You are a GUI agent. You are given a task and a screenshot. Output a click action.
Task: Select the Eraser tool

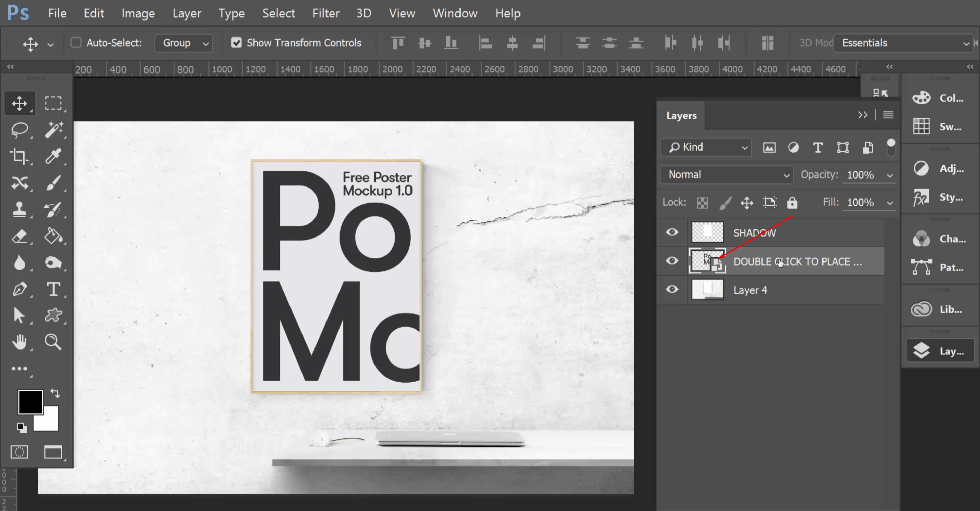tap(19, 236)
